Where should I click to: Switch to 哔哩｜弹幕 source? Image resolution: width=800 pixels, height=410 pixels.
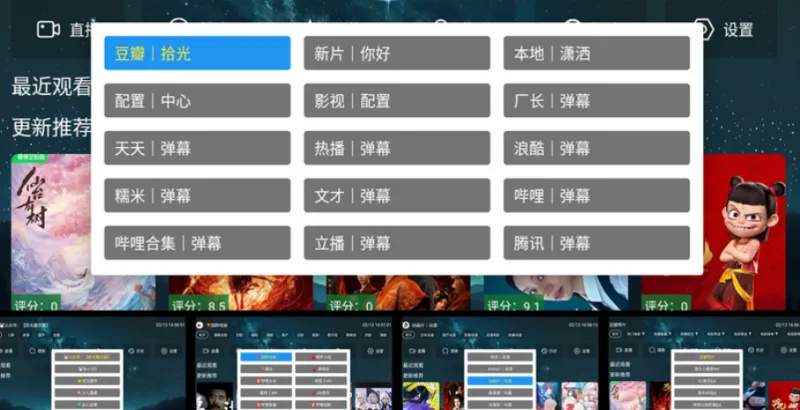[596, 195]
